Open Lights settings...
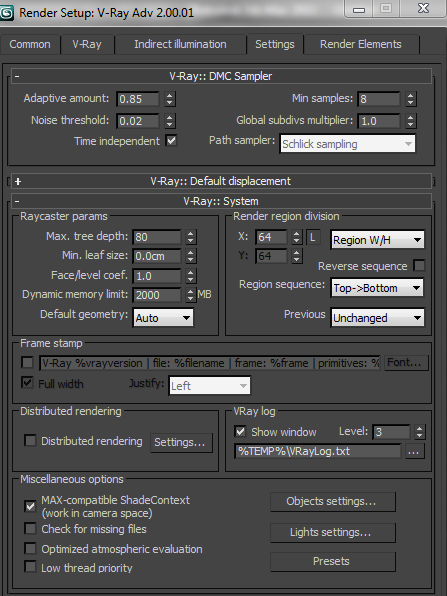Viewport: 447px width, 596px height. click(x=333, y=533)
